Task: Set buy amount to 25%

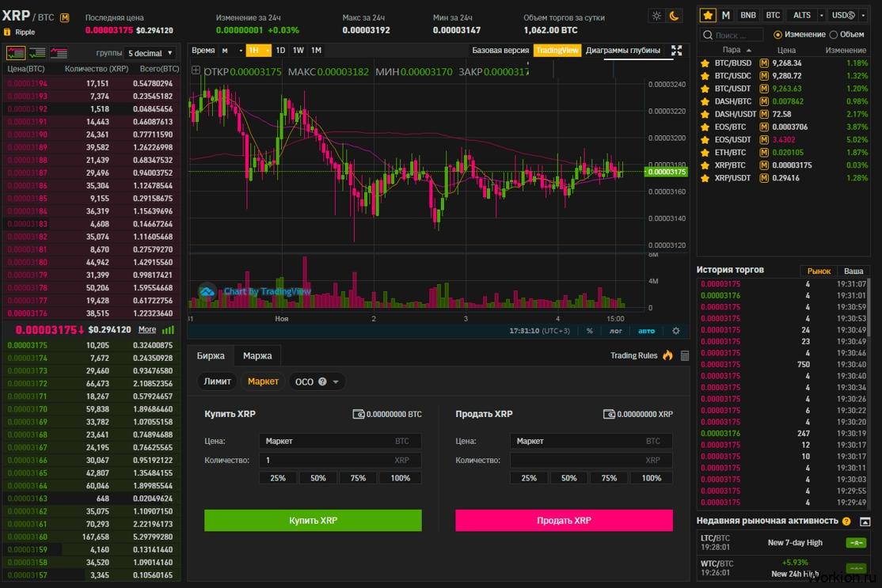Action: [278, 478]
